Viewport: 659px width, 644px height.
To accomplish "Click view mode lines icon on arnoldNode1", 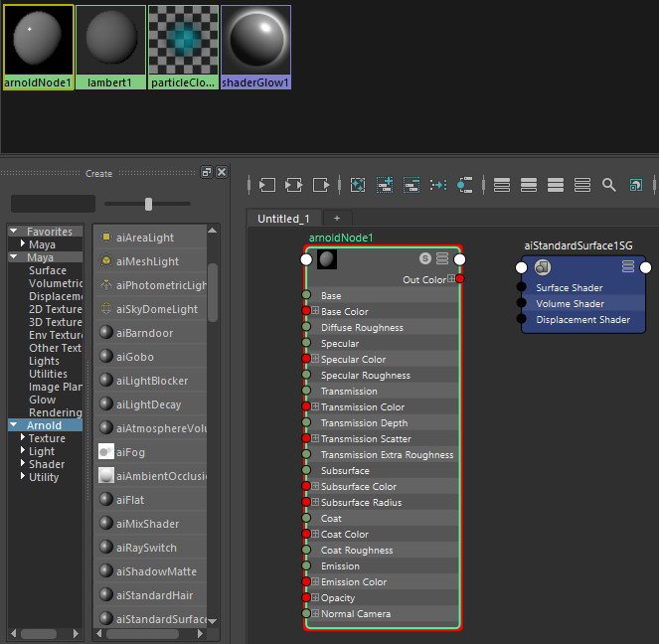I will [x=442, y=258].
